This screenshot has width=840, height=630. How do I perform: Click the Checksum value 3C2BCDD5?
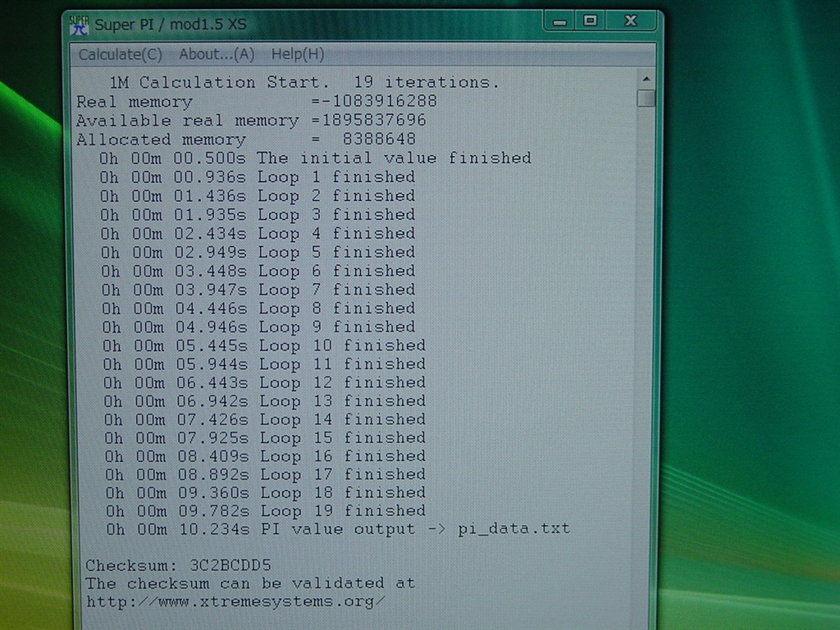231,565
